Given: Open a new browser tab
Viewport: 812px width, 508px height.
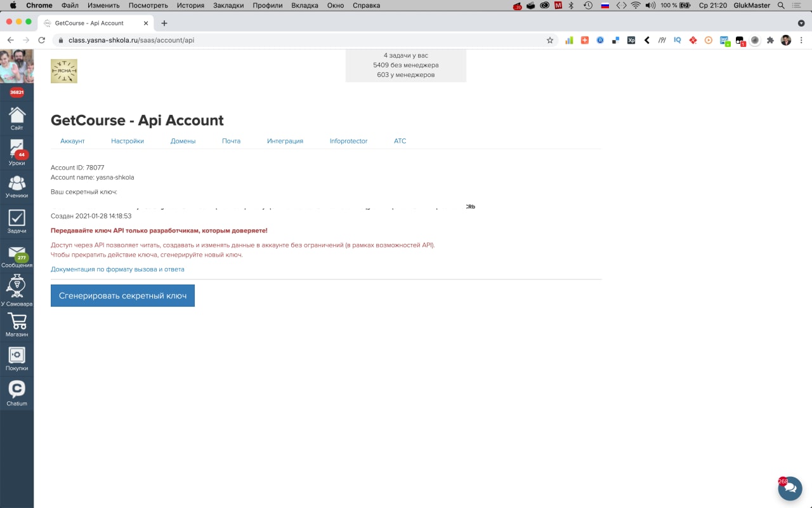Looking at the screenshot, I should tap(164, 23).
